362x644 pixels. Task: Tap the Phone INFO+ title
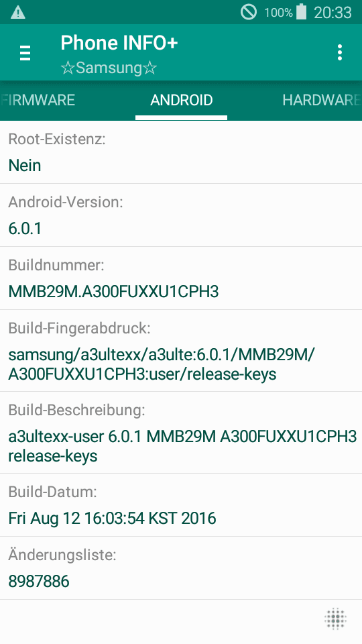(119, 43)
